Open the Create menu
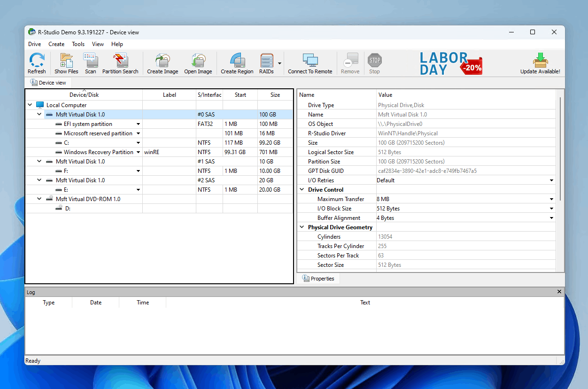Screen dimensions: 588x389 pyautogui.click(x=56, y=44)
